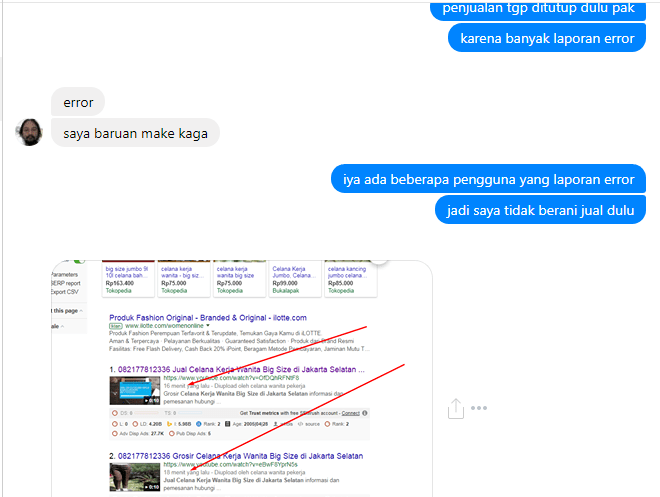Click message 'penjualan tgp ditutup dulu pak'
This screenshot has height=497, width=660.
click(538, 9)
